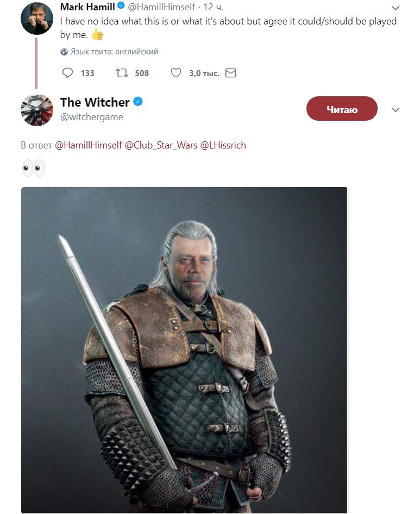
Task: Open the Mark Hamill name link
Action: [x=87, y=8]
